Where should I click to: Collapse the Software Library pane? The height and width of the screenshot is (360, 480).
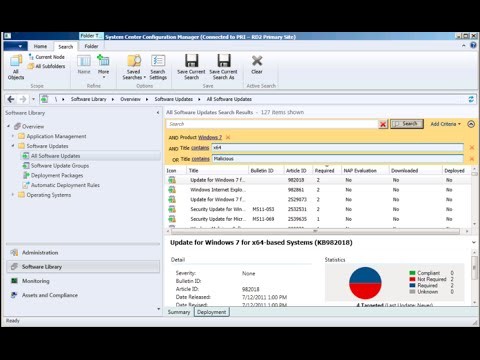[158, 113]
